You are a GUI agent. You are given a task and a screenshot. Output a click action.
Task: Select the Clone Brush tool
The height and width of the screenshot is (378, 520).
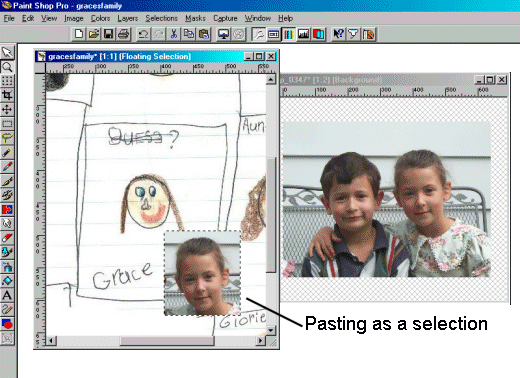[x=7, y=195]
